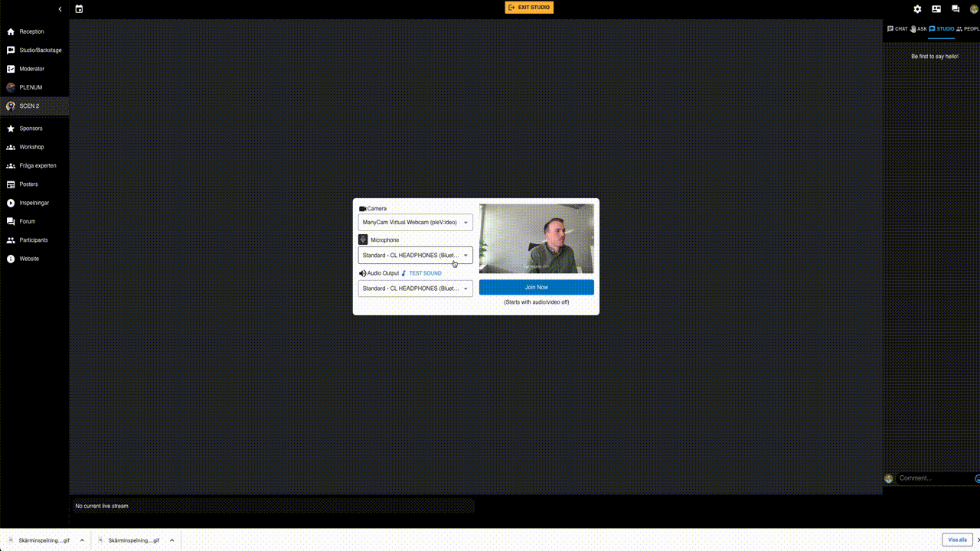
Task: Switch to the STUDIO tab
Action: pyautogui.click(x=942, y=29)
